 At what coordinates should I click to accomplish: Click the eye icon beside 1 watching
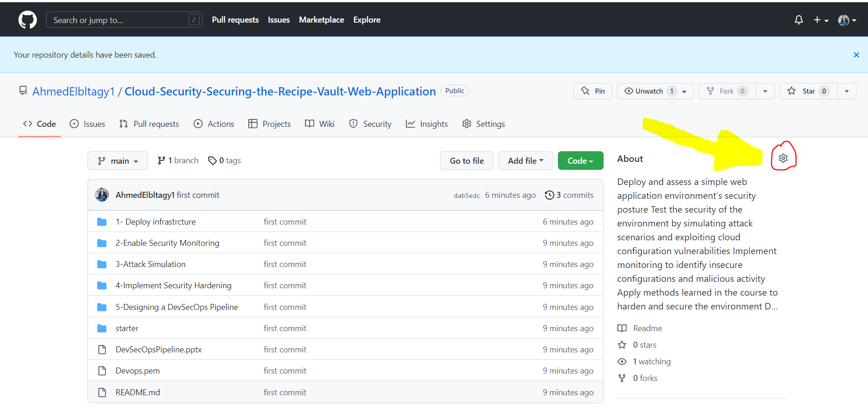(622, 362)
